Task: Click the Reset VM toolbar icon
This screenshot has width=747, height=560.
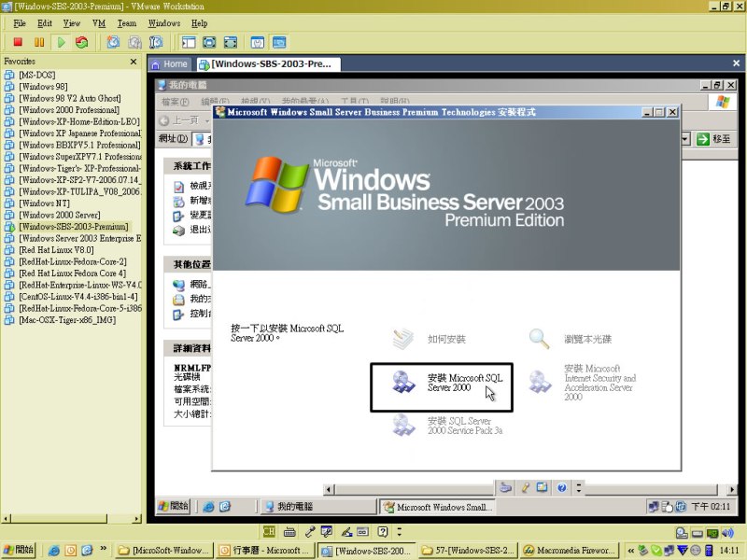Action: [x=82, y=42]
